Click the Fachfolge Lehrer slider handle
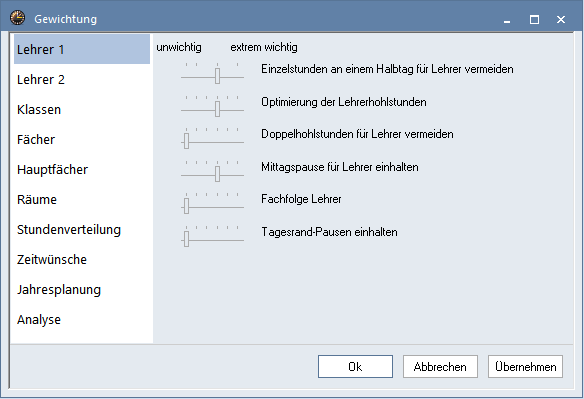Screen dimensions: 584x399 187,206
